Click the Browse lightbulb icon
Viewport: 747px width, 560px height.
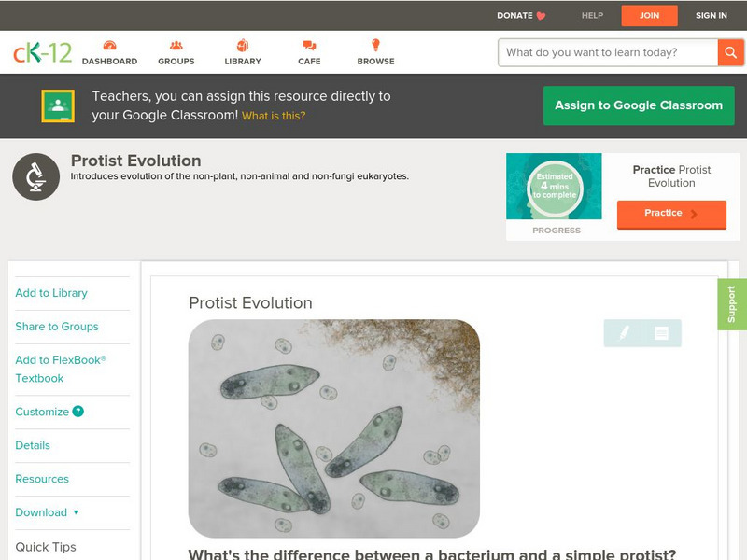point(375,46)
